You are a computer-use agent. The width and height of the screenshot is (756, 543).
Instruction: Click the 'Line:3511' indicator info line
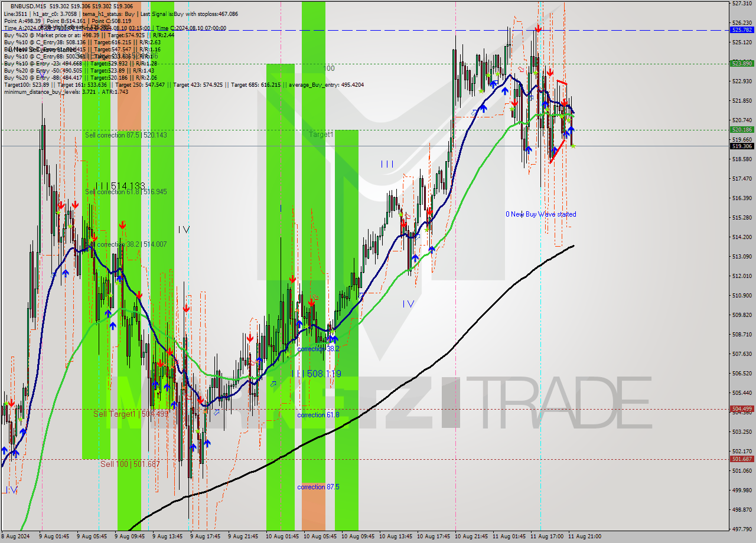(121, 14)
